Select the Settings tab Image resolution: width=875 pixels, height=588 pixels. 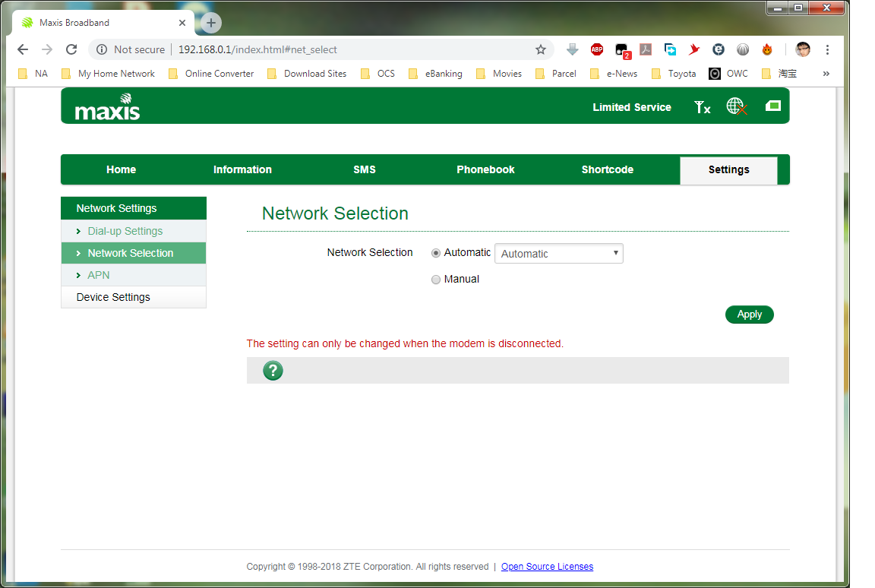tap(729, 169)
